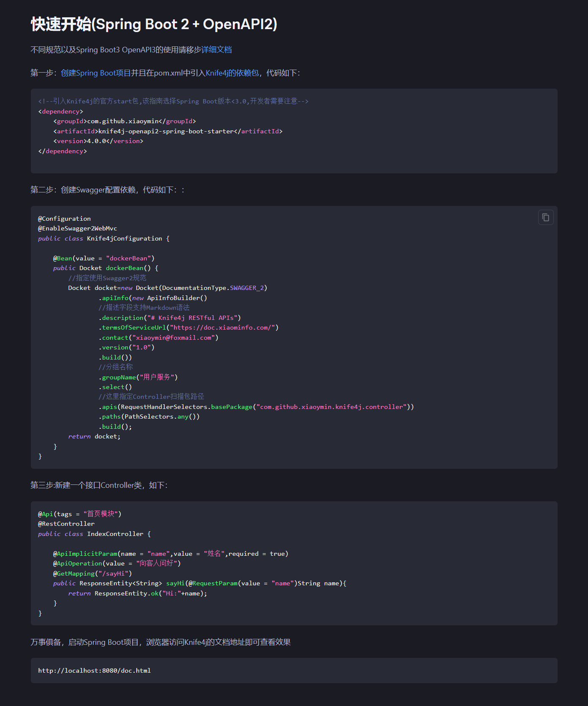
Task: Click the copy code icon on Swagger configuration block
Action: 545,217
